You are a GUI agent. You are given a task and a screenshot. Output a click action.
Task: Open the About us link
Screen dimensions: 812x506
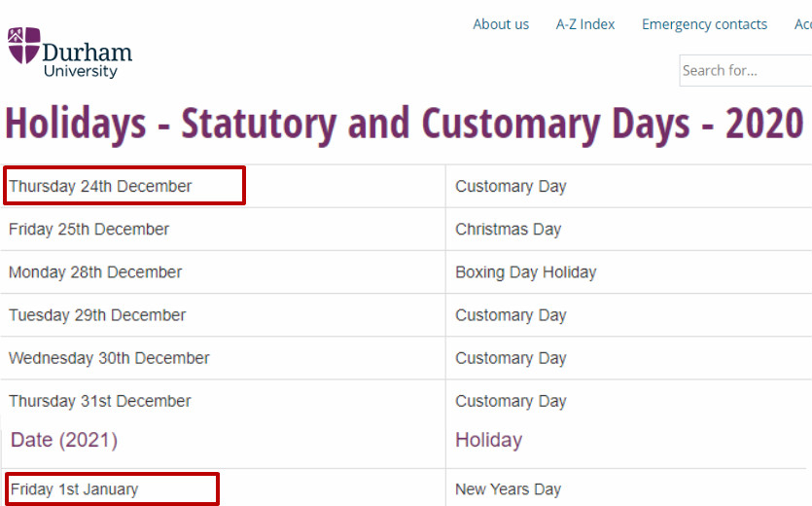pos(501,24)
